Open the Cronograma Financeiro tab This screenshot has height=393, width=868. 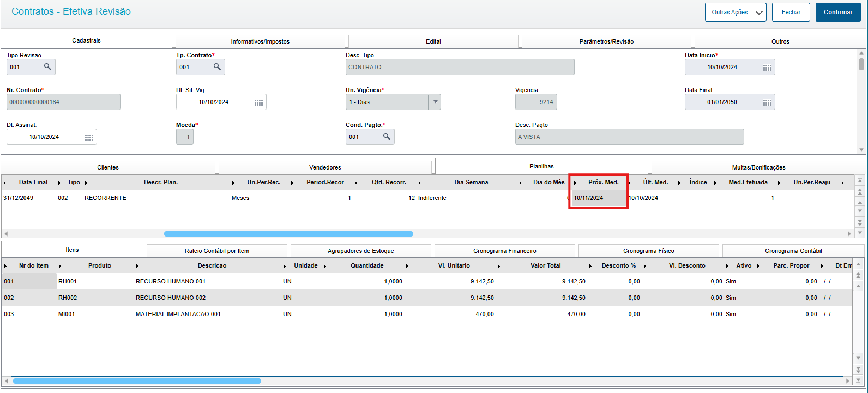[x=504, y=251]
